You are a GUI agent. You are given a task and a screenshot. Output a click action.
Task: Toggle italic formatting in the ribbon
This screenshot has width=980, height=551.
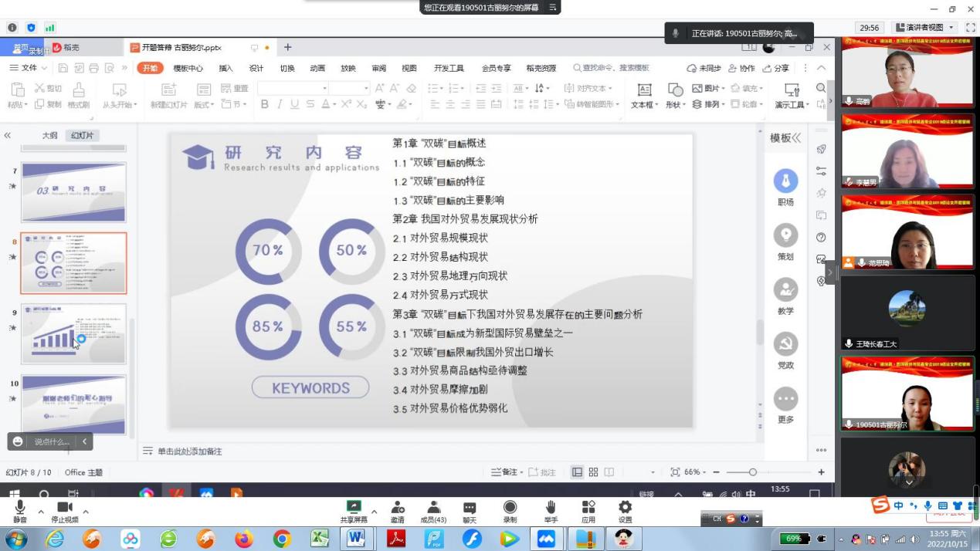click(x=280, y=104)
